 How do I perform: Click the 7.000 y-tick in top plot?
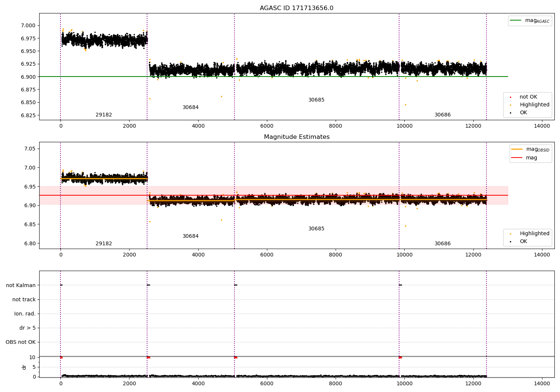(x=28, y=26)
